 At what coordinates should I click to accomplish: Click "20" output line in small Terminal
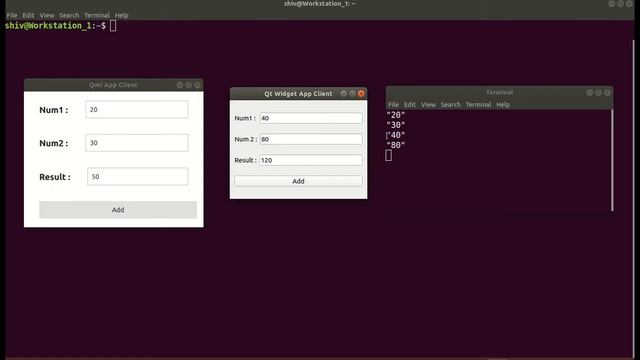pos(396,115)
